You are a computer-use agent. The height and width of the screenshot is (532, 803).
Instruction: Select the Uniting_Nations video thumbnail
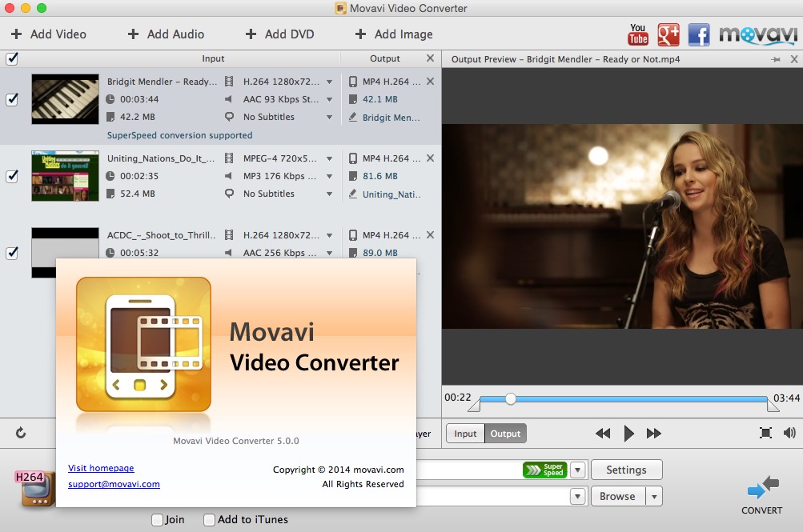tap(65, 176)
